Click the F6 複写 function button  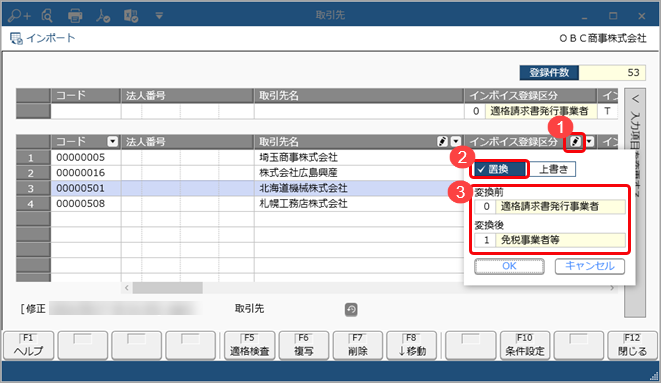point(304,346)
